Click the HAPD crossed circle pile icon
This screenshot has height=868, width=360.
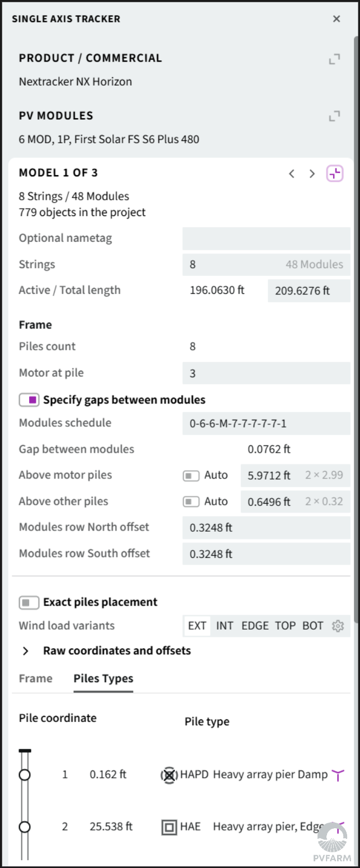[x=169, y=775]
